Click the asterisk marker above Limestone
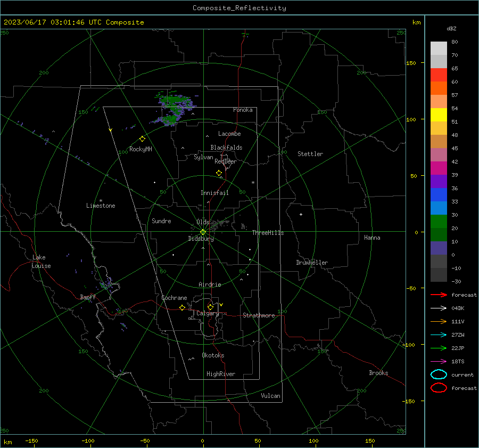 [101, 201]
